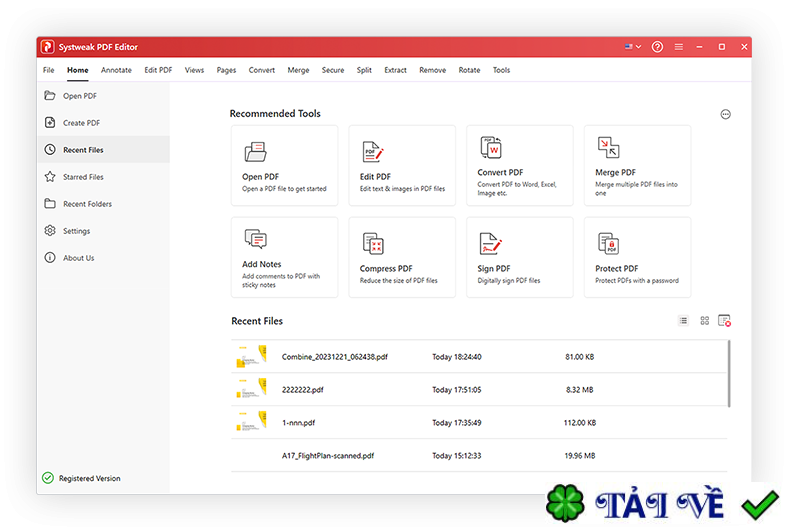787x530 pixels.
Task: Click the Merge PDF tool card icon
Action: [x=608, y=147]
